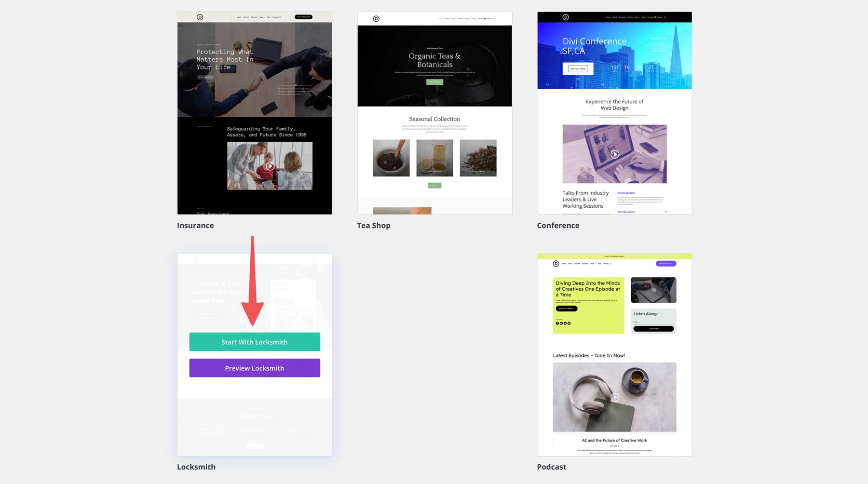868x484 pixels.
Task: Expand the Shop dropdown in the Conference navbar
Action: (x=637, y=17)
